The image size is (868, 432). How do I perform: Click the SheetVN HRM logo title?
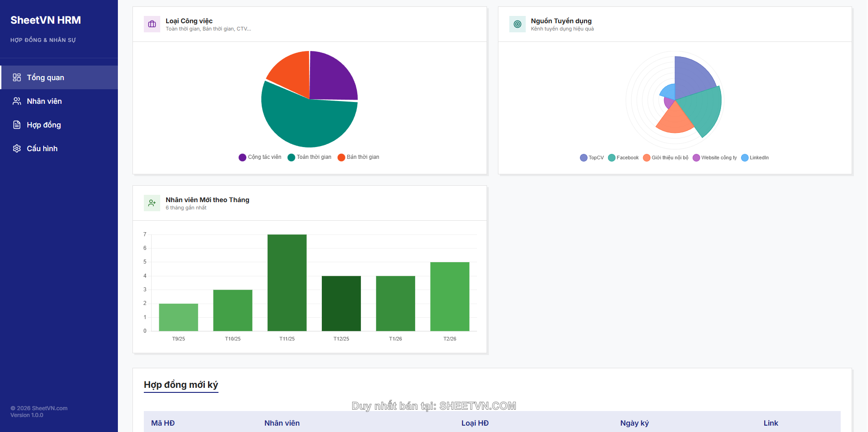click(x=46, y=20)
